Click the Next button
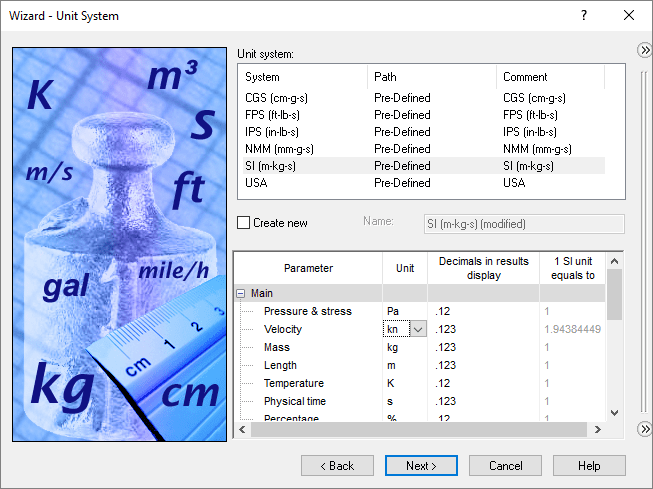This screenshot has height=489, width=653. [421, 466]
